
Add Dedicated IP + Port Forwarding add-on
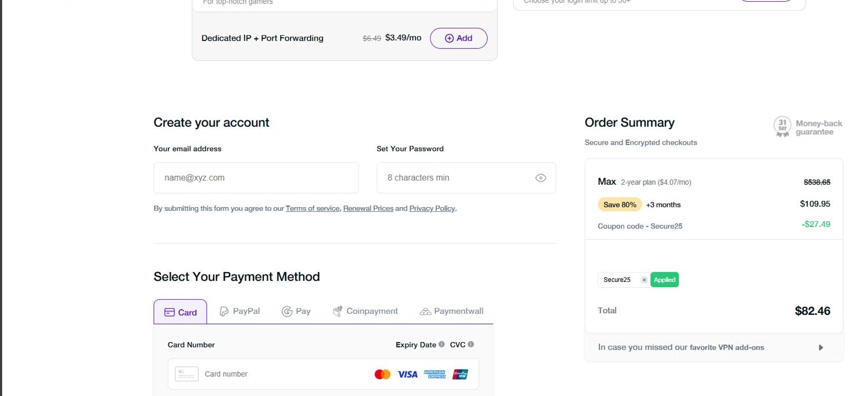coord(458,38)
